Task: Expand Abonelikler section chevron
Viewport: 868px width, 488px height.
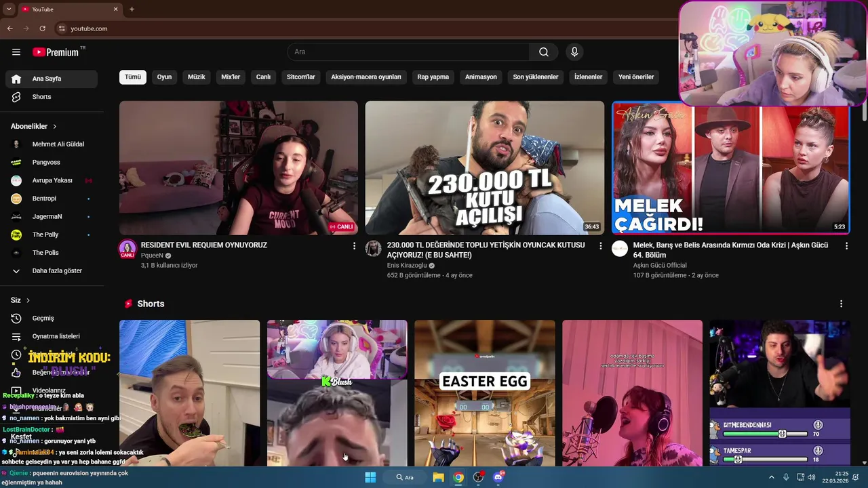Action: tap(55, 127)
